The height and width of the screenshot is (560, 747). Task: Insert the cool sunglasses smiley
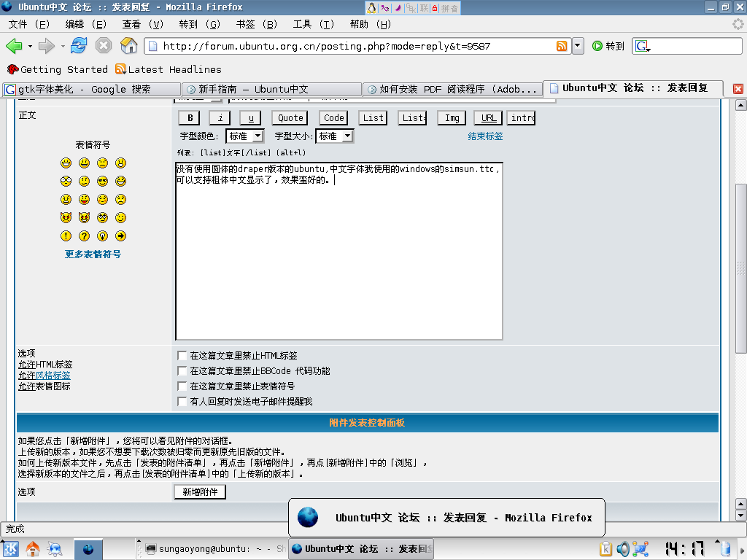[102, 182]
